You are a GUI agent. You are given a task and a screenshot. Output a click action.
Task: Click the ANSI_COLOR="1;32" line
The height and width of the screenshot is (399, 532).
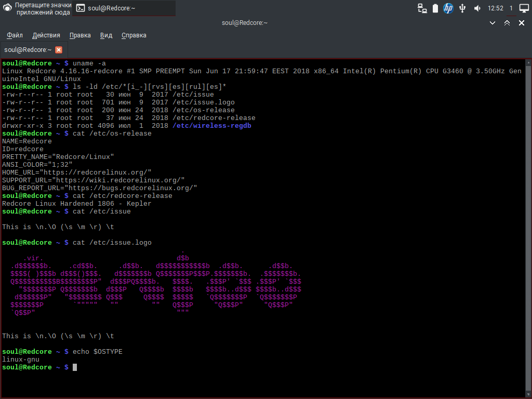(x=37, y=165)
